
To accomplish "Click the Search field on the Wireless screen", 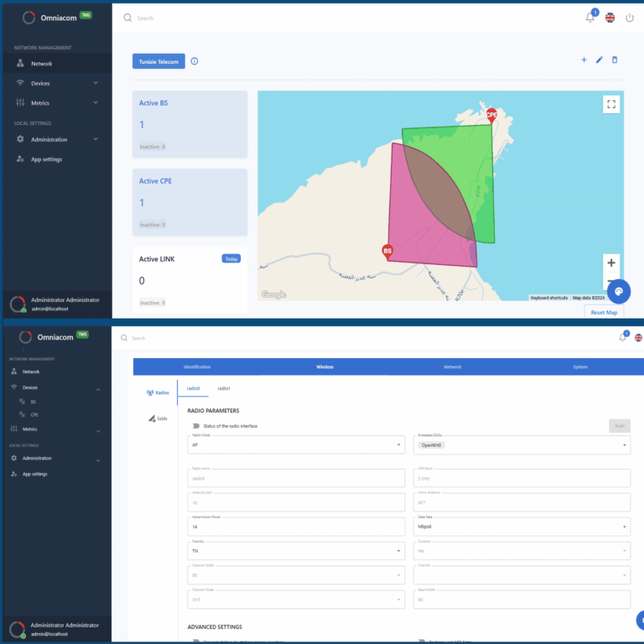I will [x=138, y=338].
